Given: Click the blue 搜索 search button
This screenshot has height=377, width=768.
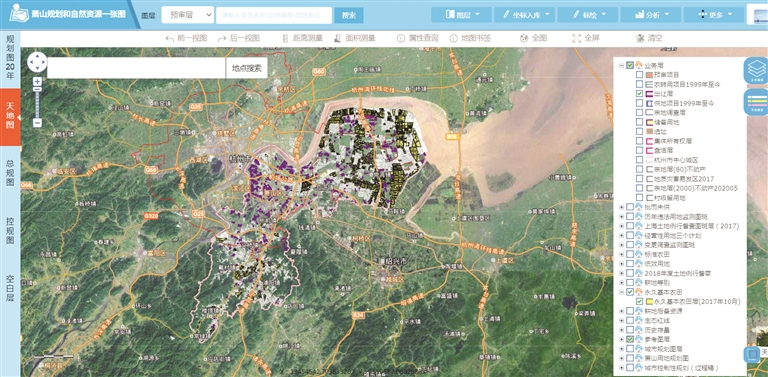Looking at the screenshot, I should [x=349, y=15].
